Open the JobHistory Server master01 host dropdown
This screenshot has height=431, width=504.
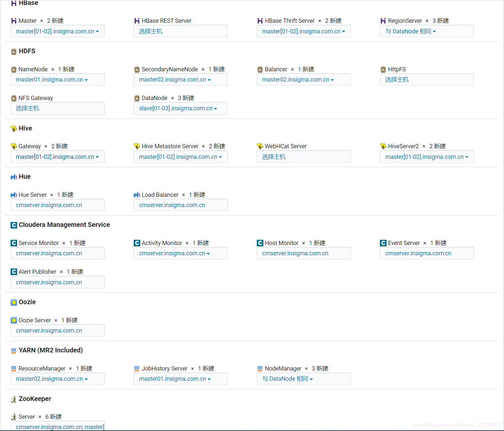[181, 379]
